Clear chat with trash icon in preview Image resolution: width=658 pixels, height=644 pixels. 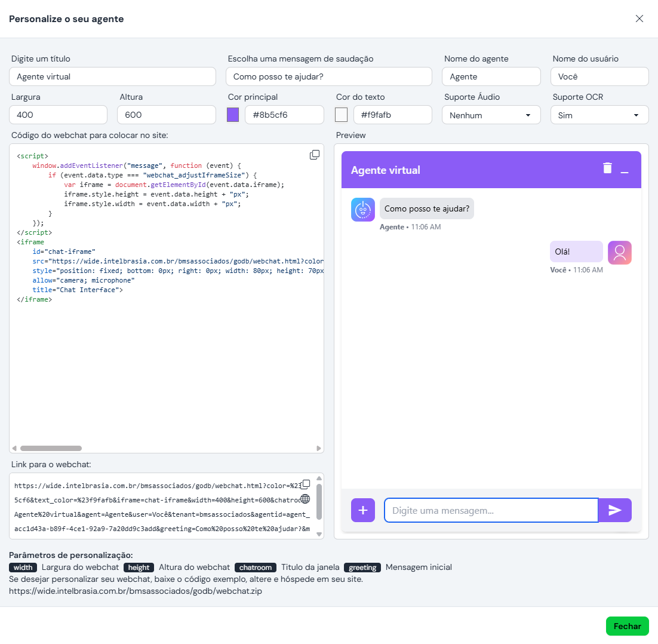607,168
